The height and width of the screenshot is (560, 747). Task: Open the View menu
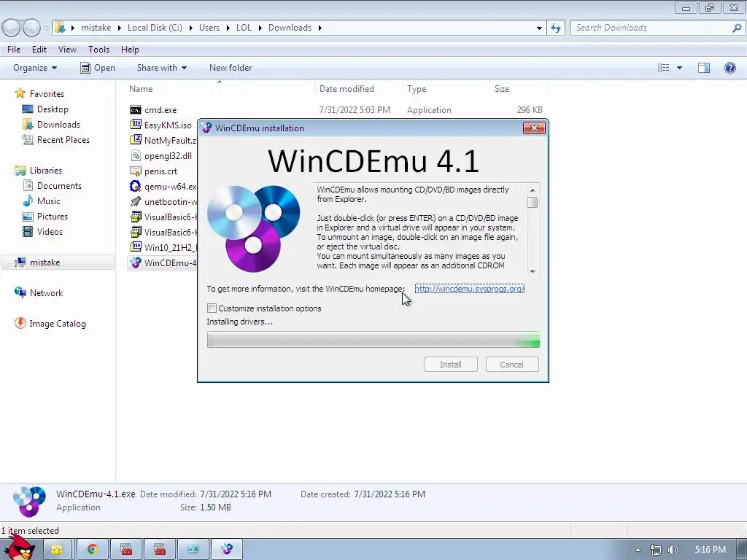click(x=67, y=49)
